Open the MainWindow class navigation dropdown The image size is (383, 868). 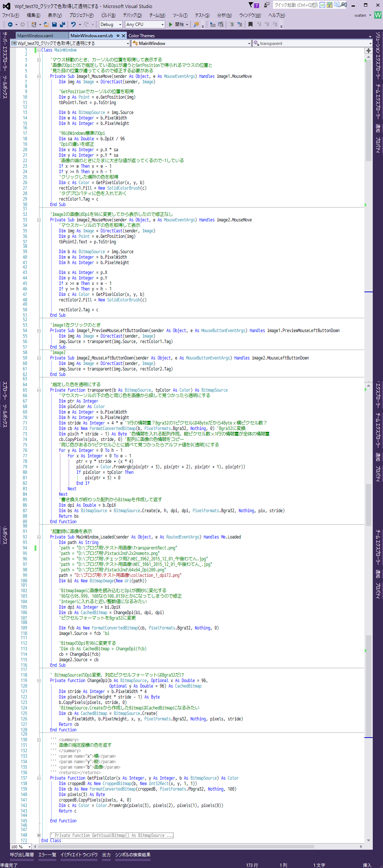point(191,43)
